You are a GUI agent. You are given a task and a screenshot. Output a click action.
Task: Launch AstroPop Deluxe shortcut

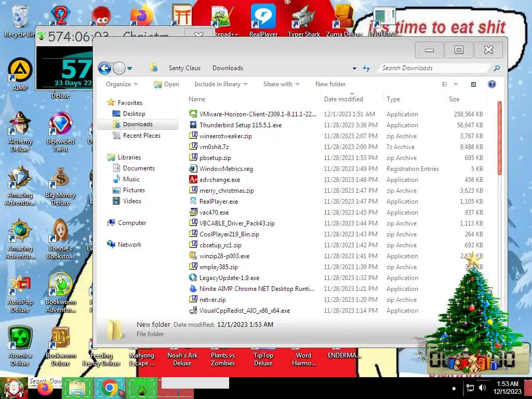pyautogui.click(x=20, y=293)
